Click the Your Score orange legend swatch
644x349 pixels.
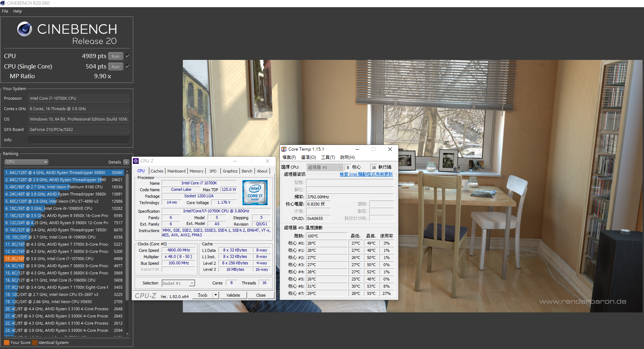(x=6, y=343)
